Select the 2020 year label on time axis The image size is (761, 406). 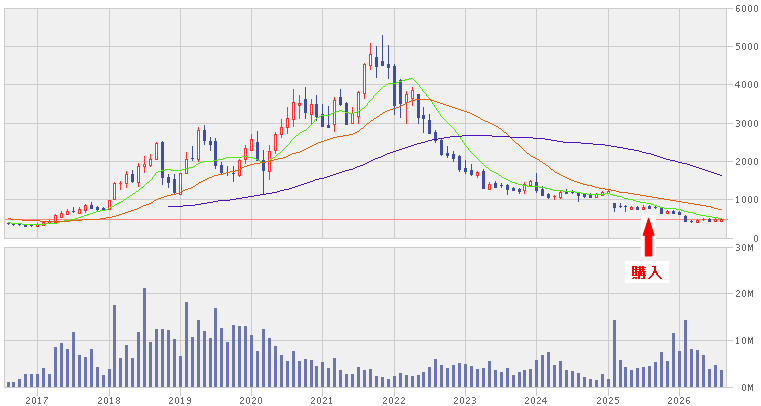click(x=251, y=401)
